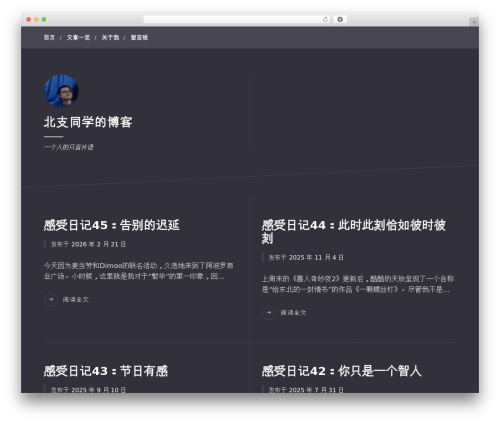Click date 发布于 2025 年 7 月 31 日
The width and height of the screenshot is (500, 423).
[x=306, y=390]
